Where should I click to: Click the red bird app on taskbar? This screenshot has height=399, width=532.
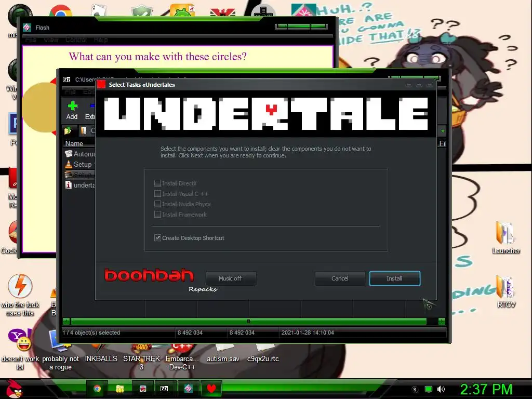pos(143,389)
